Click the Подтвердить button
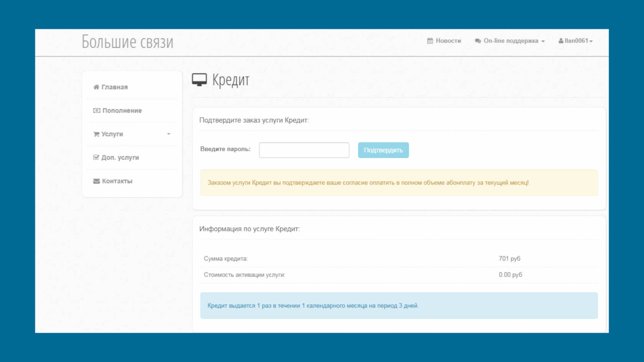 (x=383, y=150)
